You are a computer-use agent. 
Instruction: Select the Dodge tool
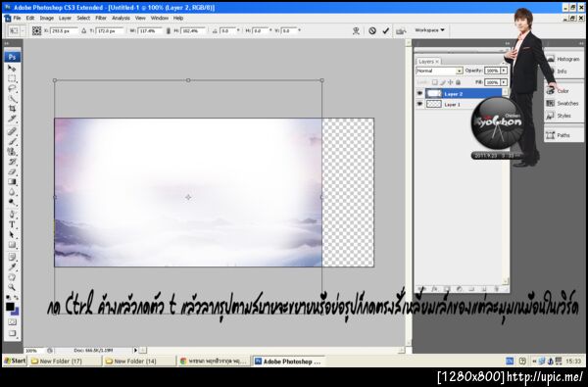click(12, 202)
